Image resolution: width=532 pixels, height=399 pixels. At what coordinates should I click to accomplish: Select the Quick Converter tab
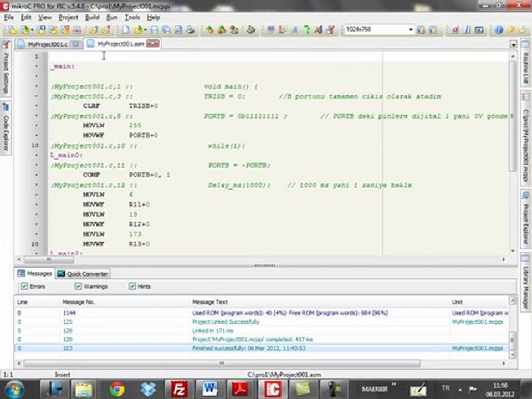tap(83, 274)
